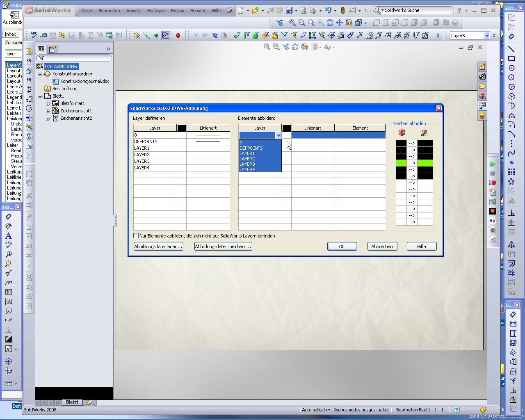Click the green DWG color swatch

(x=425, y=163)
